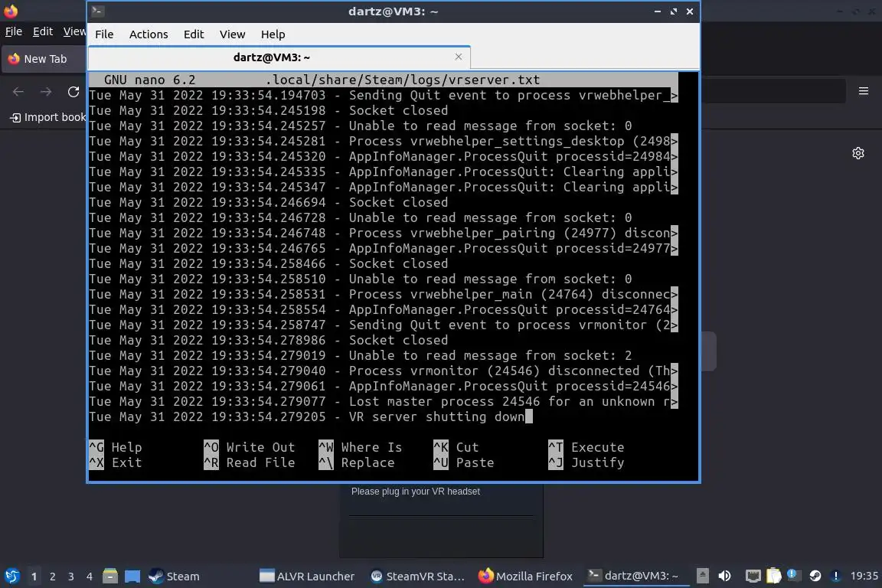Image resolution: width=882 pixels, height=588 pixels.
Task: Click the nano ^O Write Out shortcut
Action: coord(249,447)
